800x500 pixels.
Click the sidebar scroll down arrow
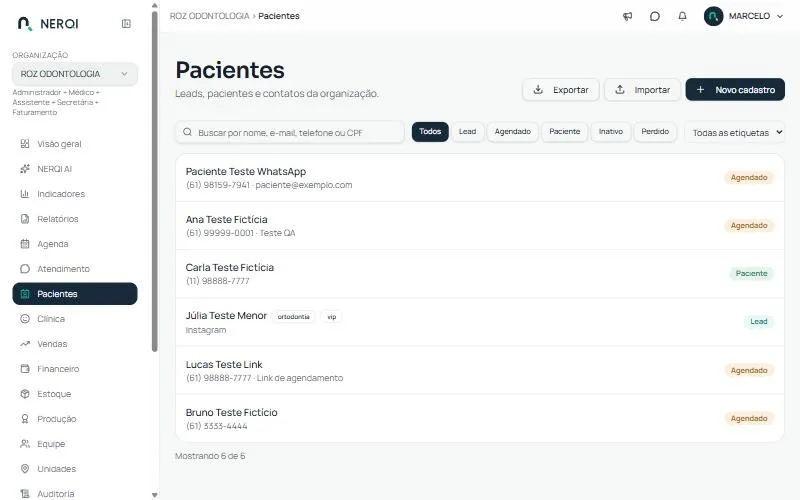click(155, 494)
